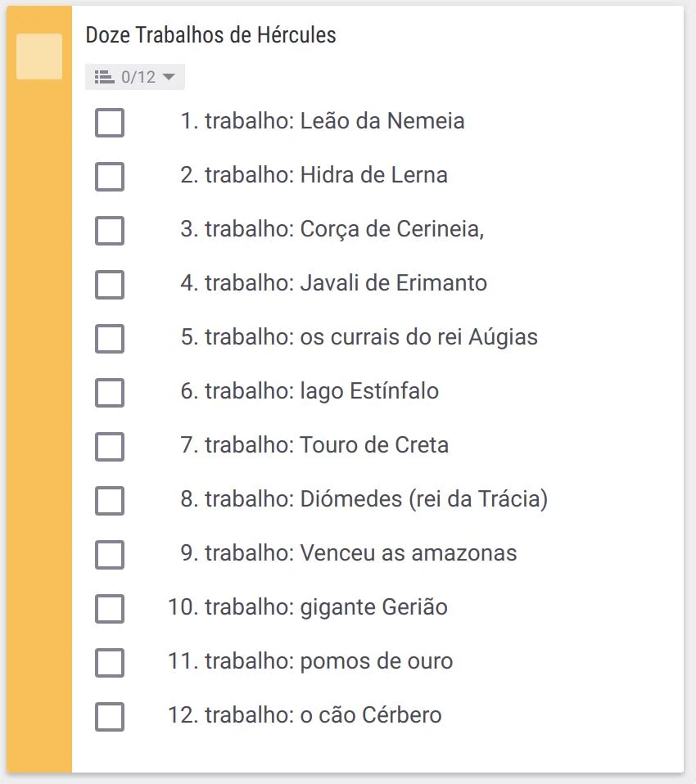Check the gigante Gerião checkbox

click(x=110, y=609)
